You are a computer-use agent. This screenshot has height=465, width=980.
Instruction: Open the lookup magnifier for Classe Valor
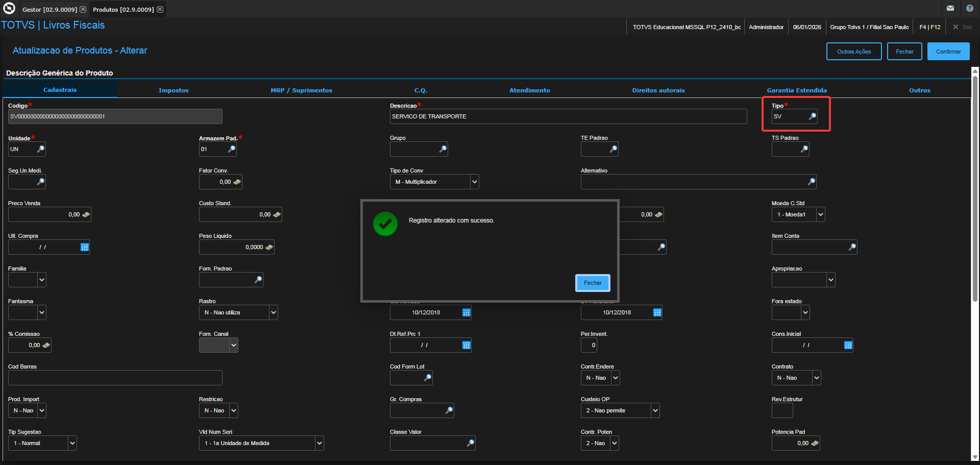tap(471, 443)
